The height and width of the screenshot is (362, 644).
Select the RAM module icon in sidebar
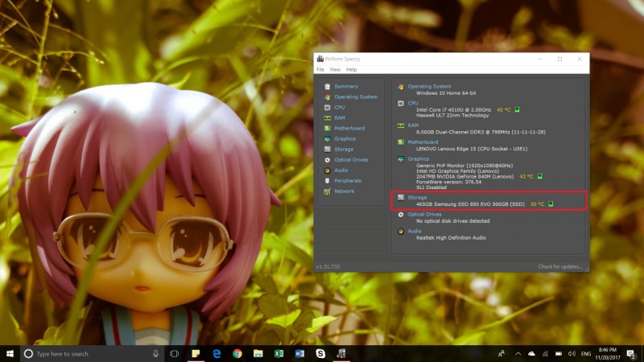coord(328,118)
